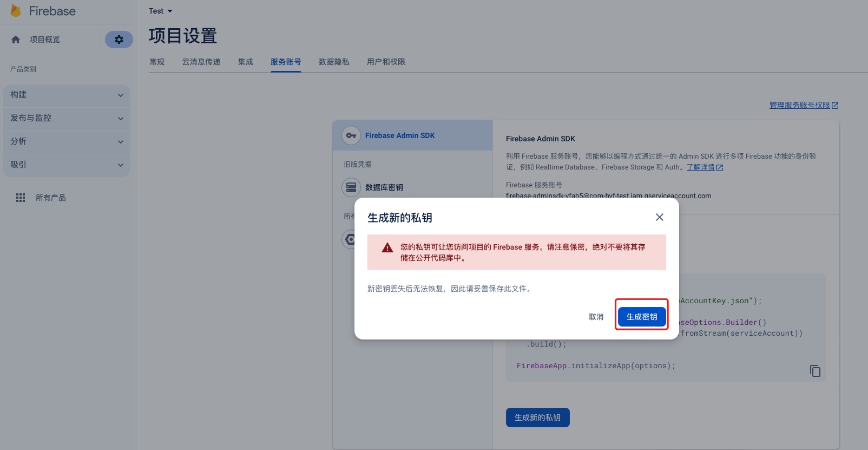Select Firebase Admin SDK in the list
This screenshot has width=868, height=450.
[412, 135]
